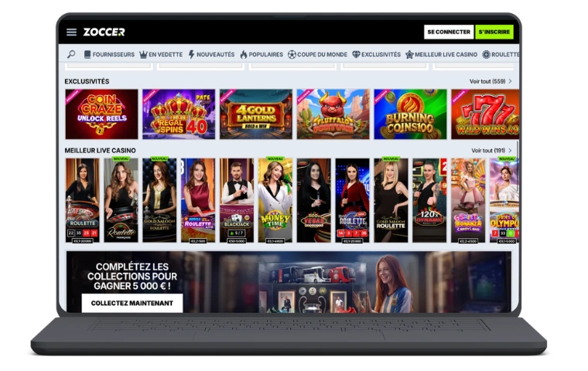
Task: Click the Zoccer logo
Action: click(104, 32)
